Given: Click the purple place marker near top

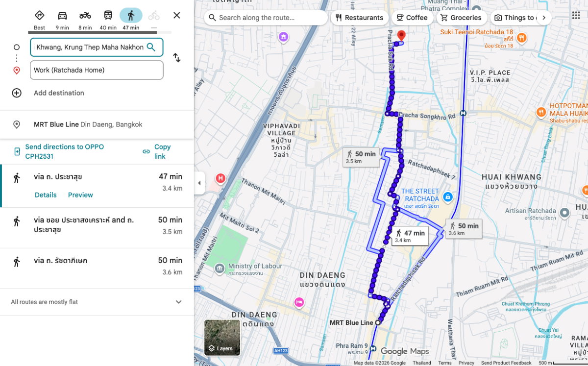Looking at the screenshot, I should (283, 37).
